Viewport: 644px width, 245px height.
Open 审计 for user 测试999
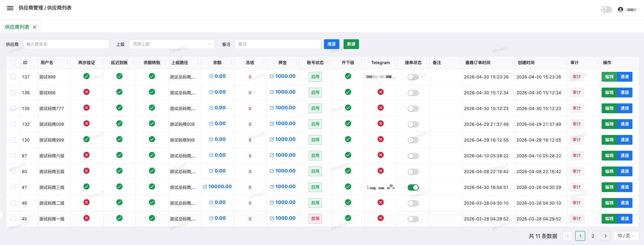tap(577, 77)
